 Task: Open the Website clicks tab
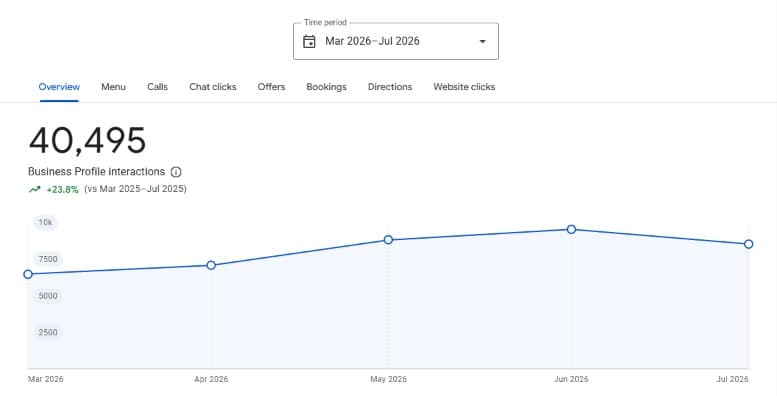[x=464, y=87]
